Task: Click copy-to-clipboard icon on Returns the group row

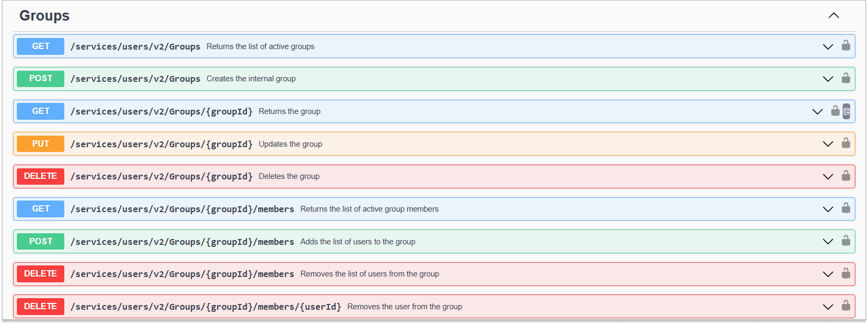Action: click(846, 111)
